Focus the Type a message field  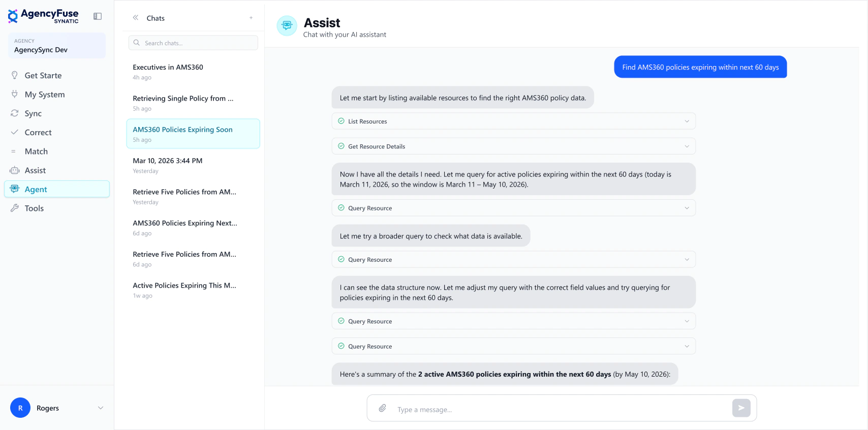(562, 409)
